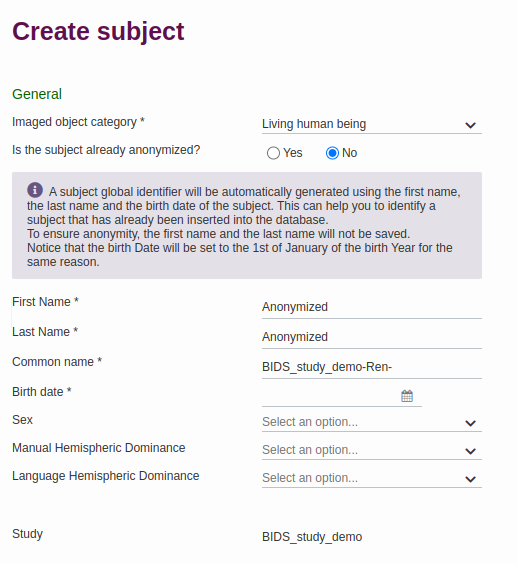The image size is (518, 564).
Task: Click the BIDS_study_demo study value
Action: [312, 537]
